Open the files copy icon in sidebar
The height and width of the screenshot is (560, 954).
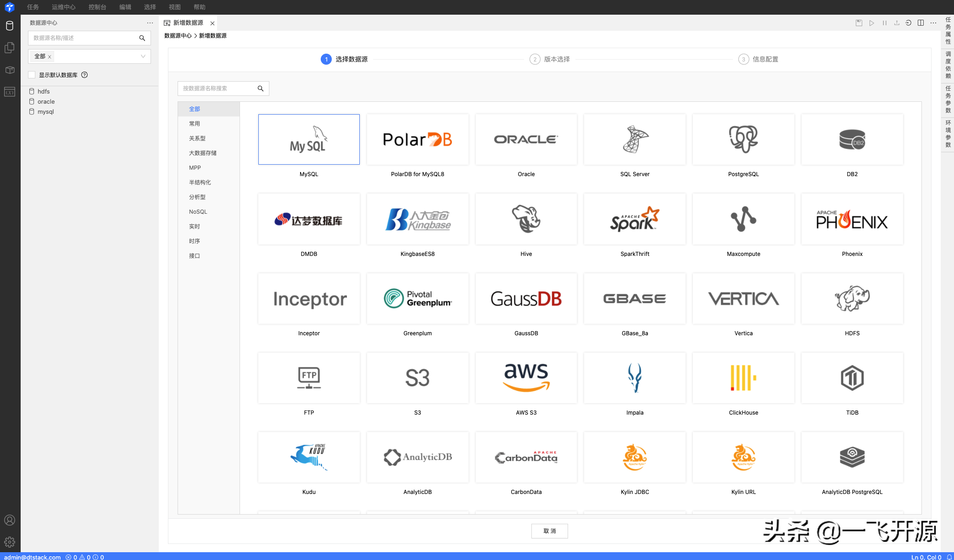point(10,48)
